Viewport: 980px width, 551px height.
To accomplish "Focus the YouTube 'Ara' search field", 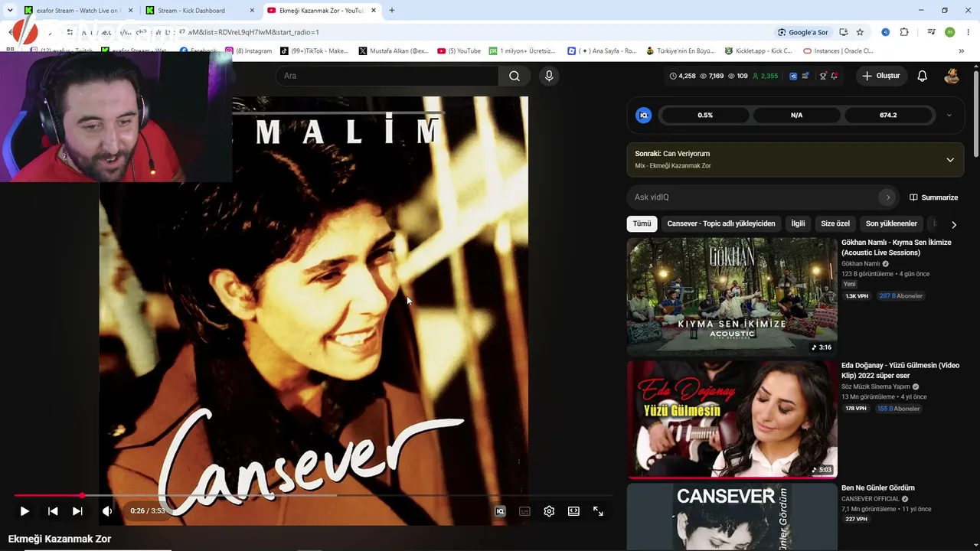I will tap(387, 76).
